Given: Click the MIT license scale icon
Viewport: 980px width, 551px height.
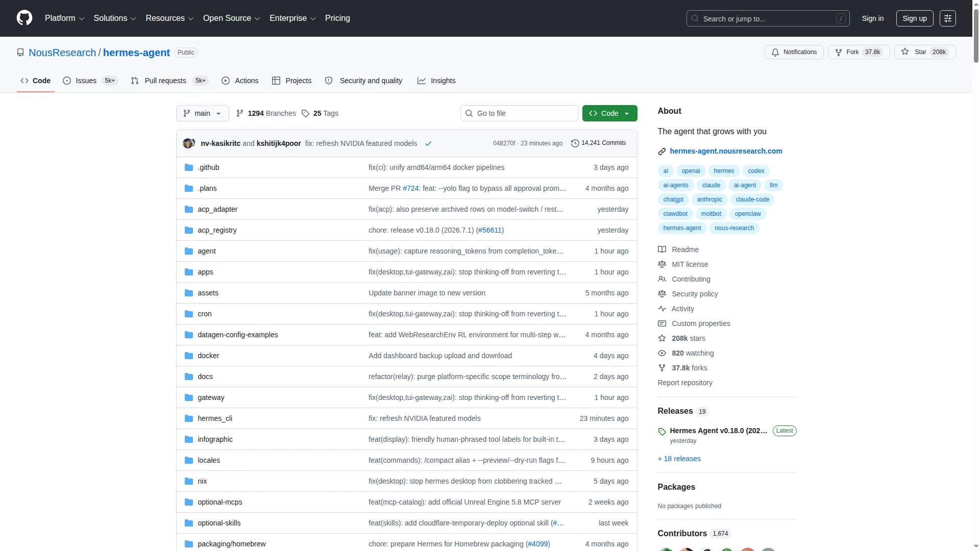Looking at the screenshot, I should tap(662, 264).
